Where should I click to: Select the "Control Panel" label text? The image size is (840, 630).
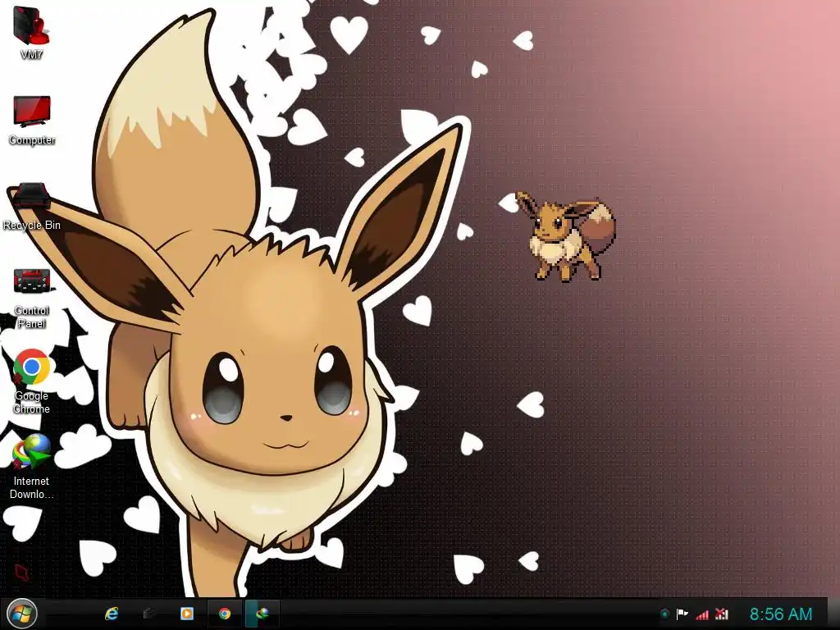[32, 317]
